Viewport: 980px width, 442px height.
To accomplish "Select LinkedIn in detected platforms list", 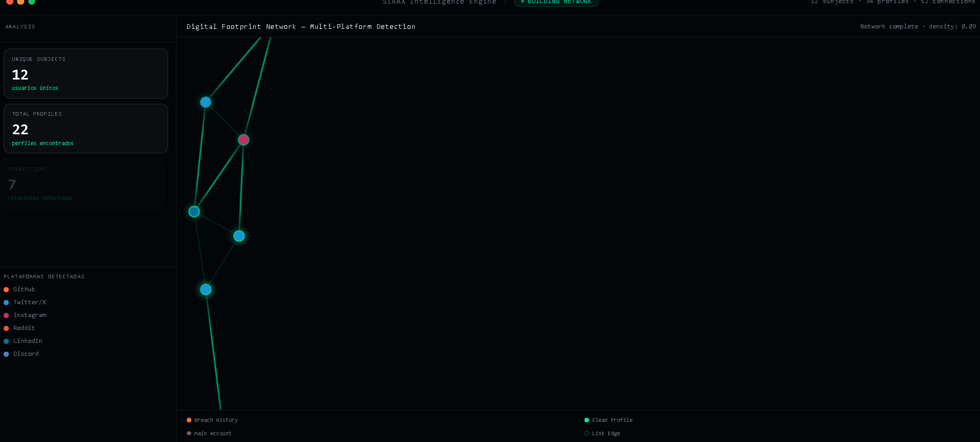I will point(27,341).
